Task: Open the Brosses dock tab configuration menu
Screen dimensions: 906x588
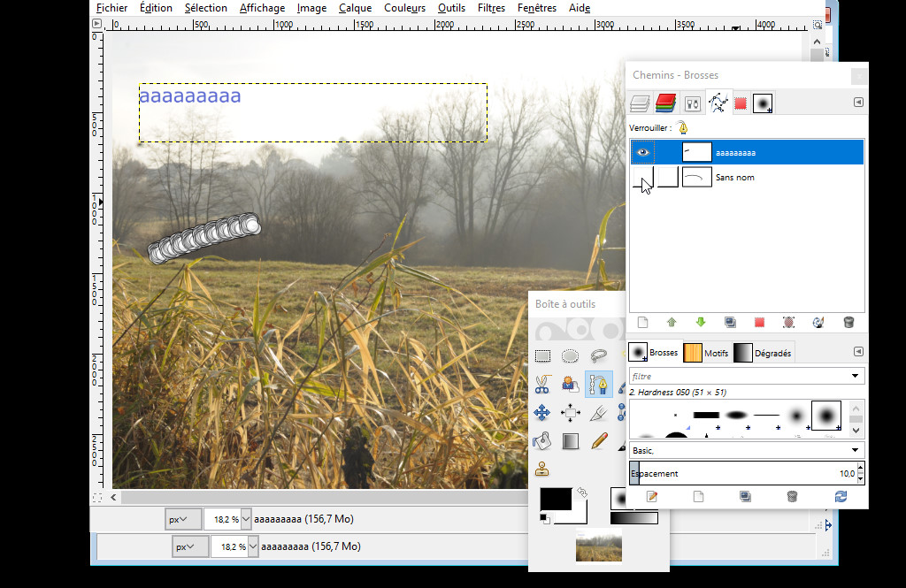Action: [858, 352]
